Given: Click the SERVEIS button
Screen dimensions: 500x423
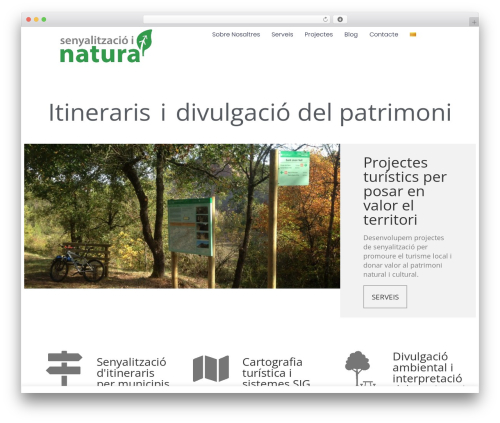Looking at the screenshot, I should point(385,297).
